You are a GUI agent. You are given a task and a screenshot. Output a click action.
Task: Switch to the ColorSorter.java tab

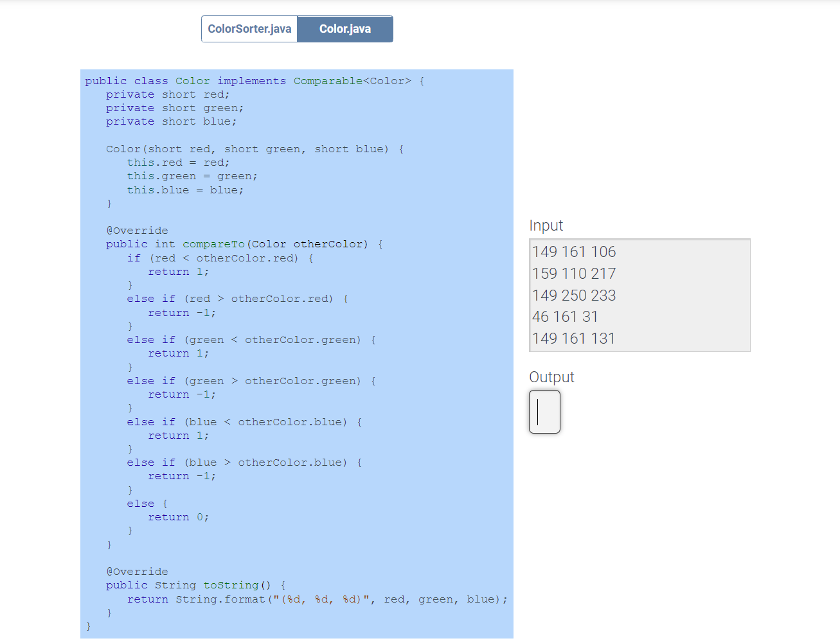point(249,28)
